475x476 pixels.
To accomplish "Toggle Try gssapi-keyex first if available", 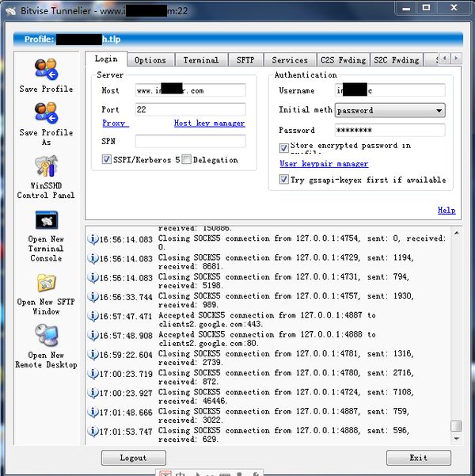I will click(x=284, y=180).
